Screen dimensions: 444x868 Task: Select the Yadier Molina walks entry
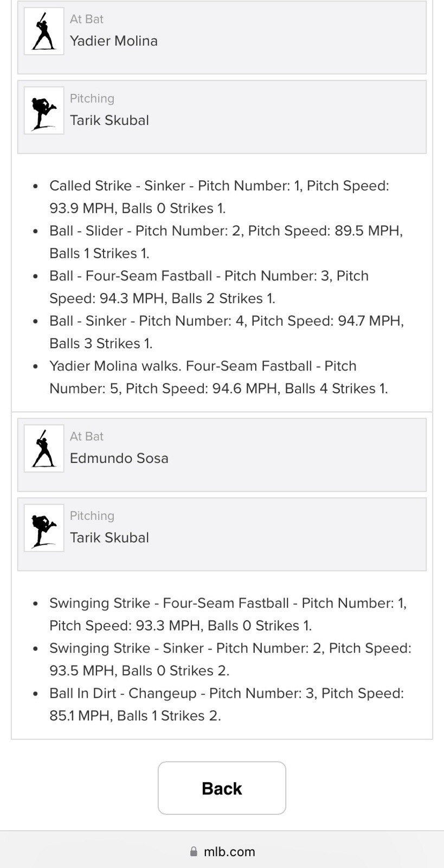[218, 377]
